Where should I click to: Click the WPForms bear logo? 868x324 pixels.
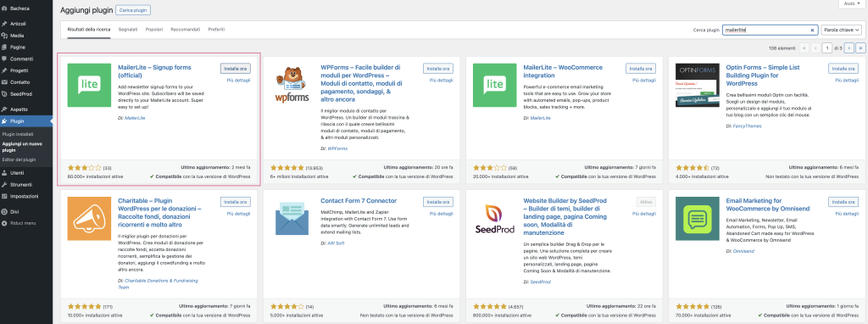(x=292, y=85)
